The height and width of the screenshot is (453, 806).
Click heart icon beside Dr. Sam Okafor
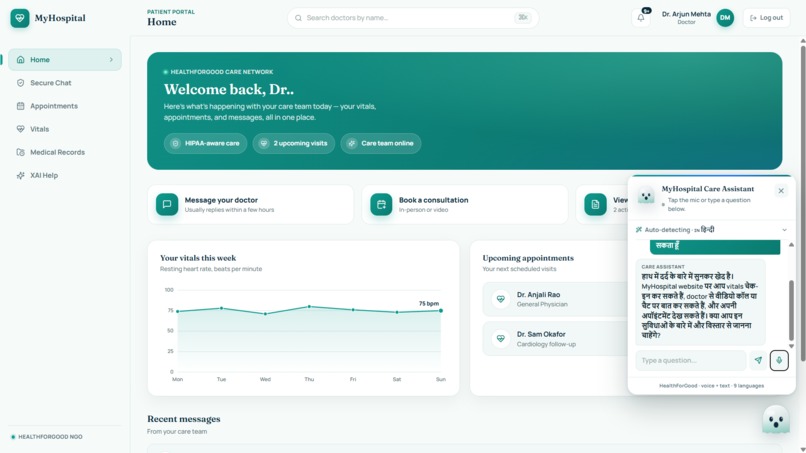[x=501, y=338]
